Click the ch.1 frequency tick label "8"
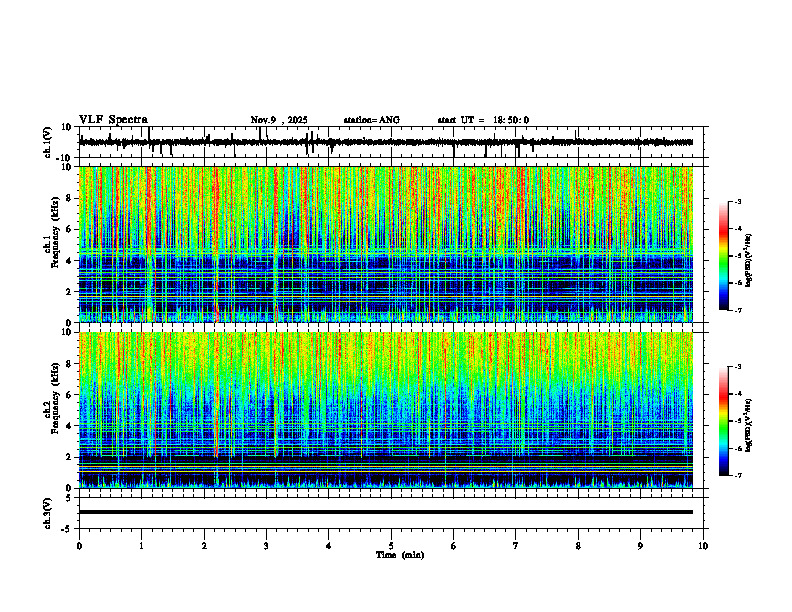 [x=69, y=198]
